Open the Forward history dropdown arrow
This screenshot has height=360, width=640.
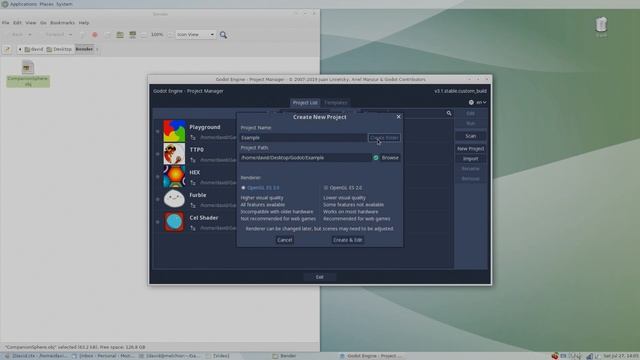(70, 35)
